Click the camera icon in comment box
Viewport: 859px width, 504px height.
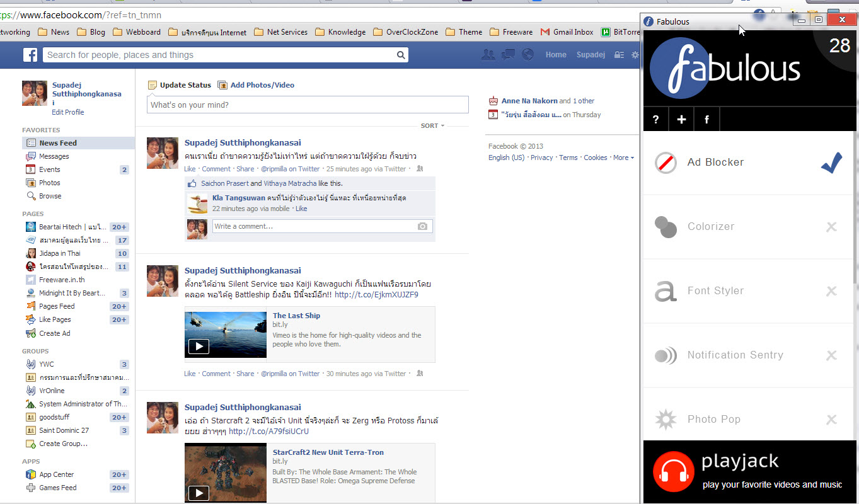click(422, 226)
